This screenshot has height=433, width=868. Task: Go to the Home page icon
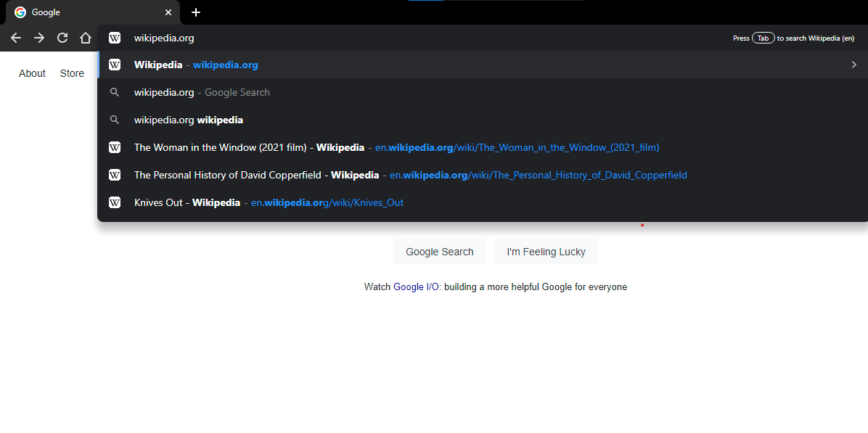[86, 38]
